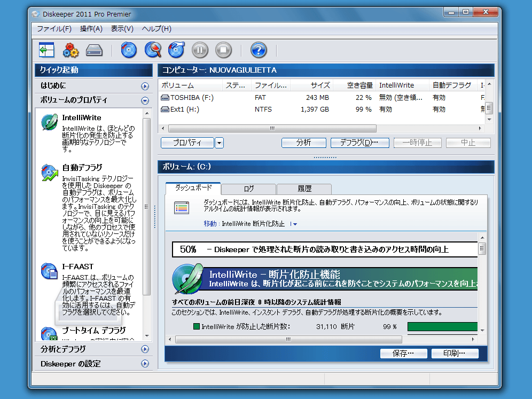Open the 操作(A) menu
The image size is (532, 399).
pyautogui.click(x=91, y=29)
